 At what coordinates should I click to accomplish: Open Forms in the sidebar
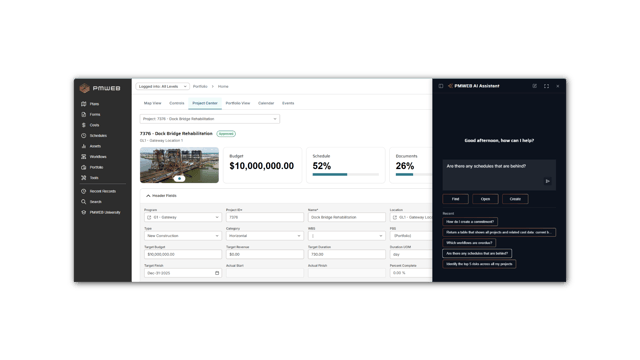coord(91,115)
